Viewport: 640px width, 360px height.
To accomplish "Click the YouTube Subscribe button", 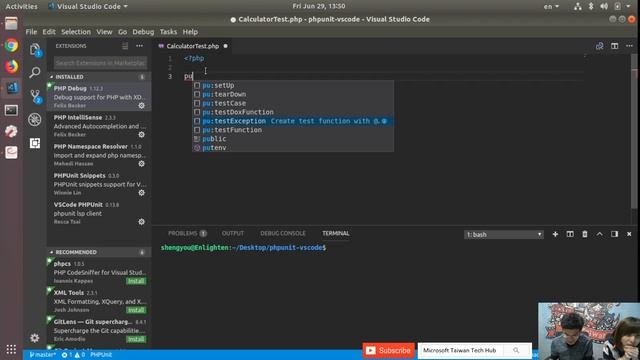I will [x=389, y=350].
